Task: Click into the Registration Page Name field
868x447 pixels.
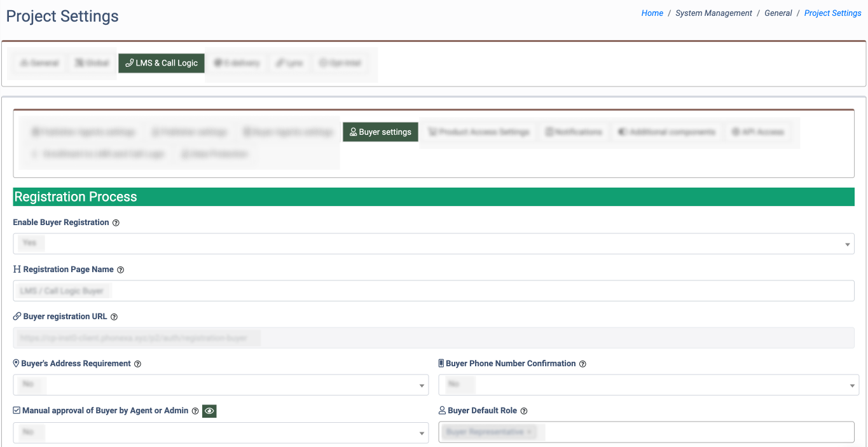Action: tap(433, 291)
